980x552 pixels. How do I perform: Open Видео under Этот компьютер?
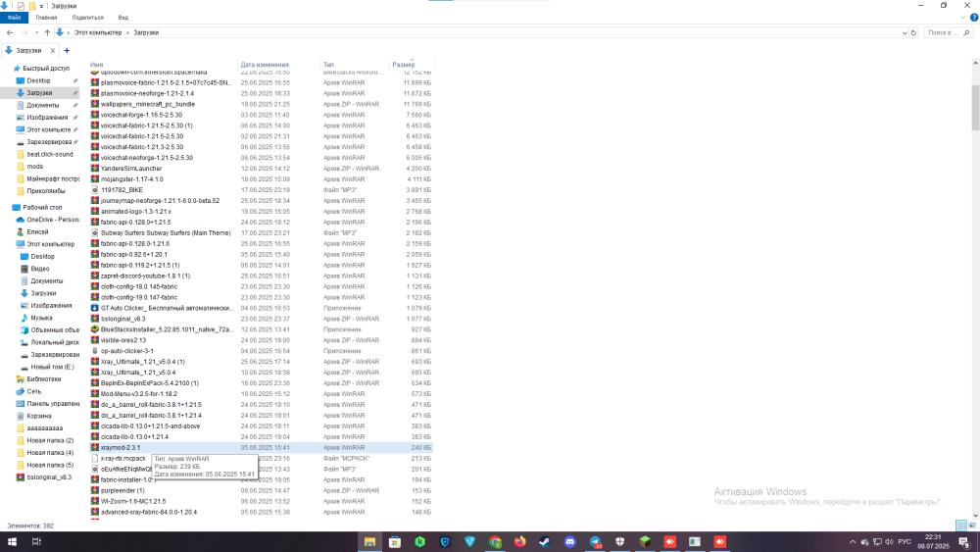(40, 269)
